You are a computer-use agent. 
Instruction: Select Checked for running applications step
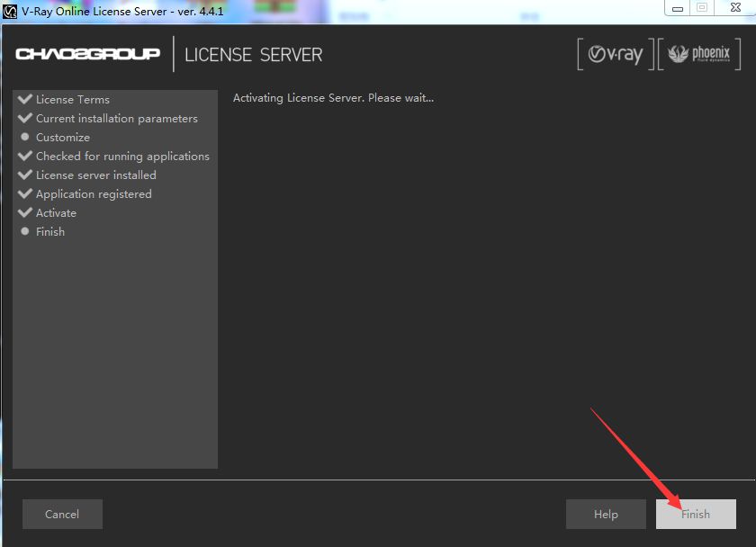pyautogui.click(x=122, y=157)
